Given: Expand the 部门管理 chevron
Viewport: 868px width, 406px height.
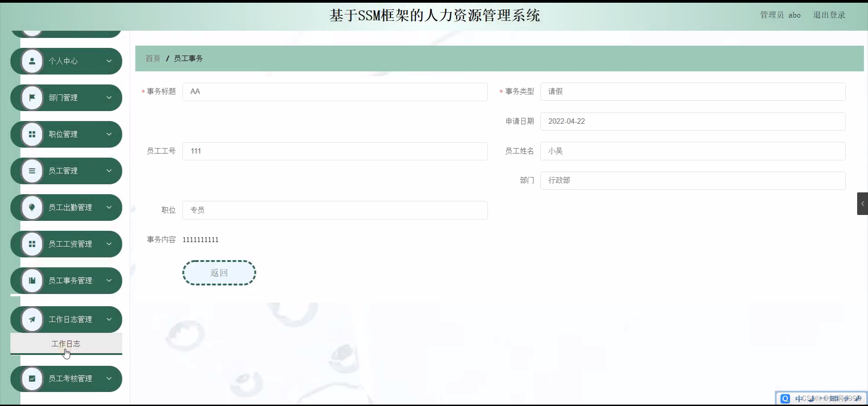Looking at the screenshot, I should click(x=109, y=98).
